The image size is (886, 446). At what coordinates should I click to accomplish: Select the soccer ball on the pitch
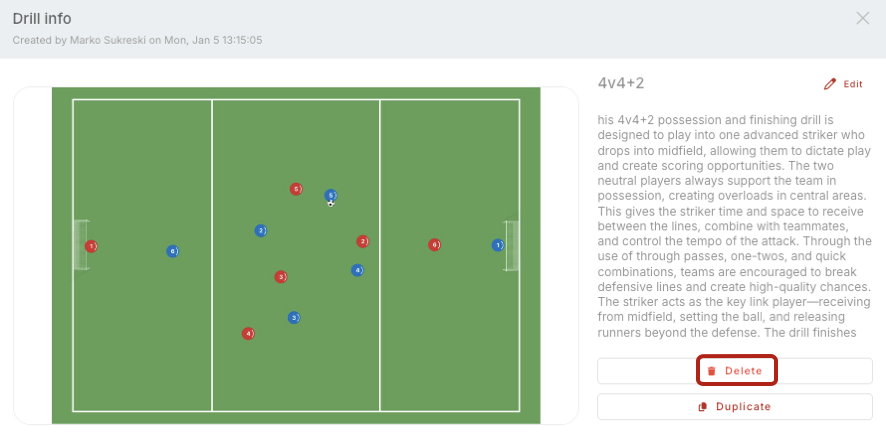(x=331, y=203)
